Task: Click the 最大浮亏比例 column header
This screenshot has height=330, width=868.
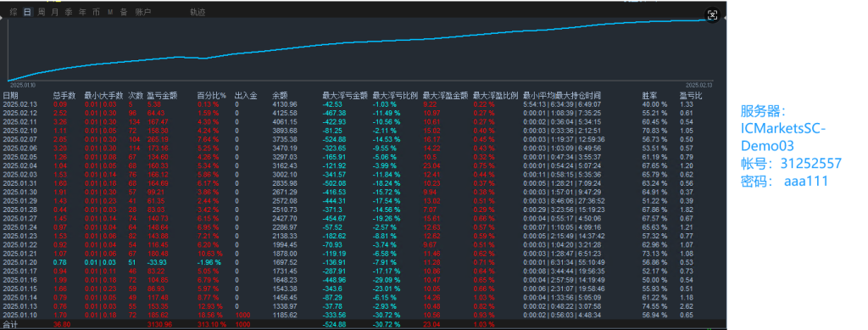Action: pos(395,95)
